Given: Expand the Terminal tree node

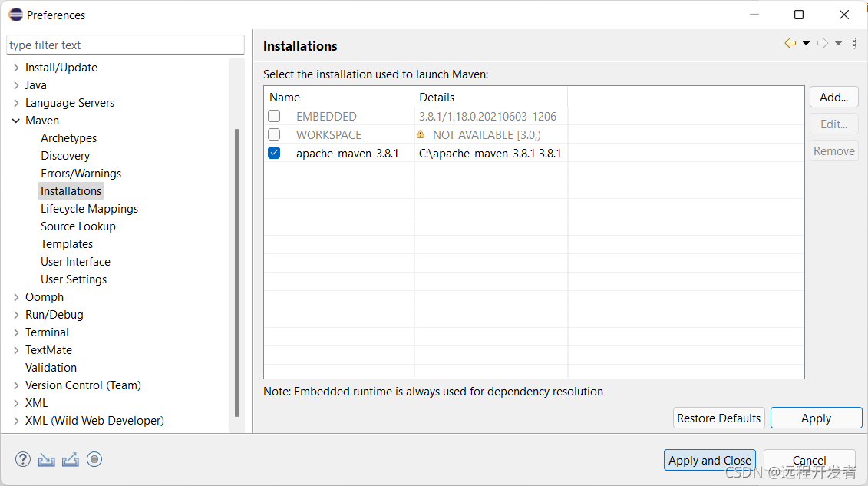Looking at the screenshot, I should [16, 332].
